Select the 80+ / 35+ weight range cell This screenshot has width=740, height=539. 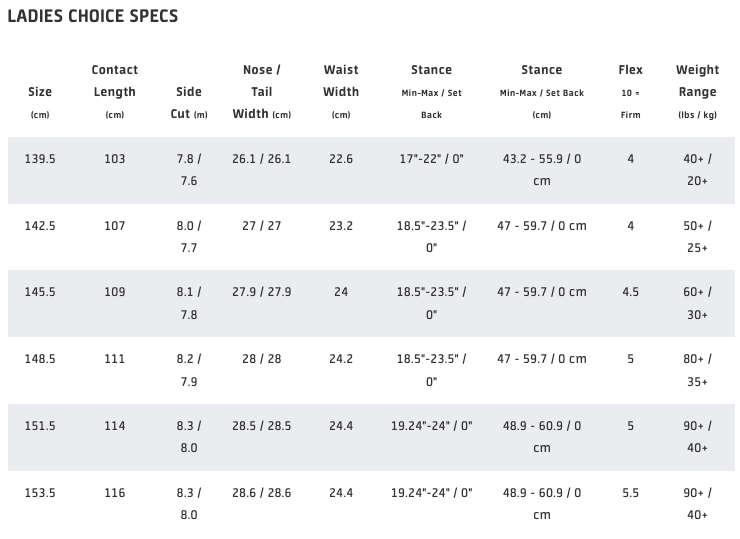pos(698,370)
